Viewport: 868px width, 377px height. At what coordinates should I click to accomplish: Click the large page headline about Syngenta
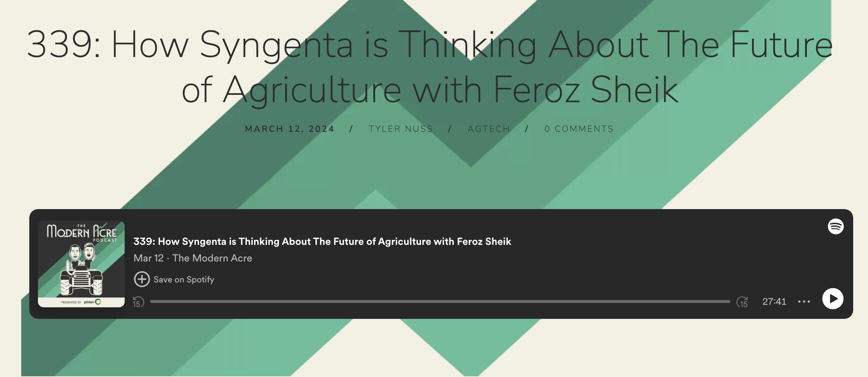(x=430, y=67)
